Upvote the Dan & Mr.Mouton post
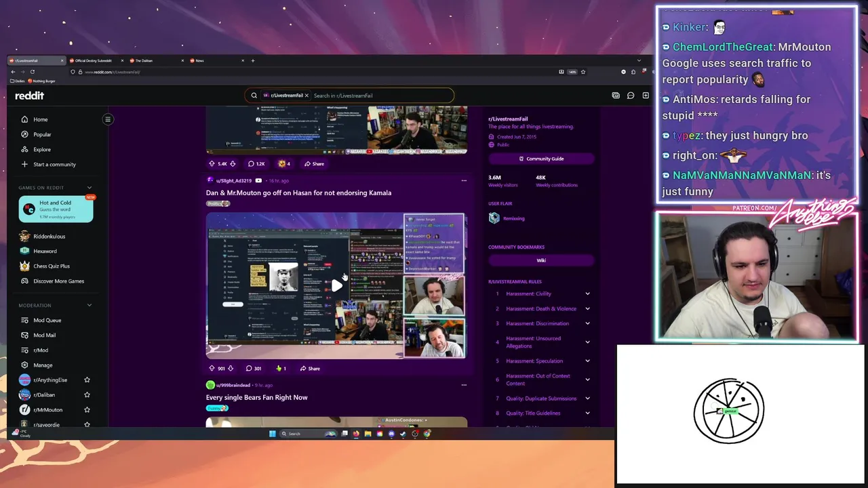The image size is (868, 488). [x=212, y=368]
